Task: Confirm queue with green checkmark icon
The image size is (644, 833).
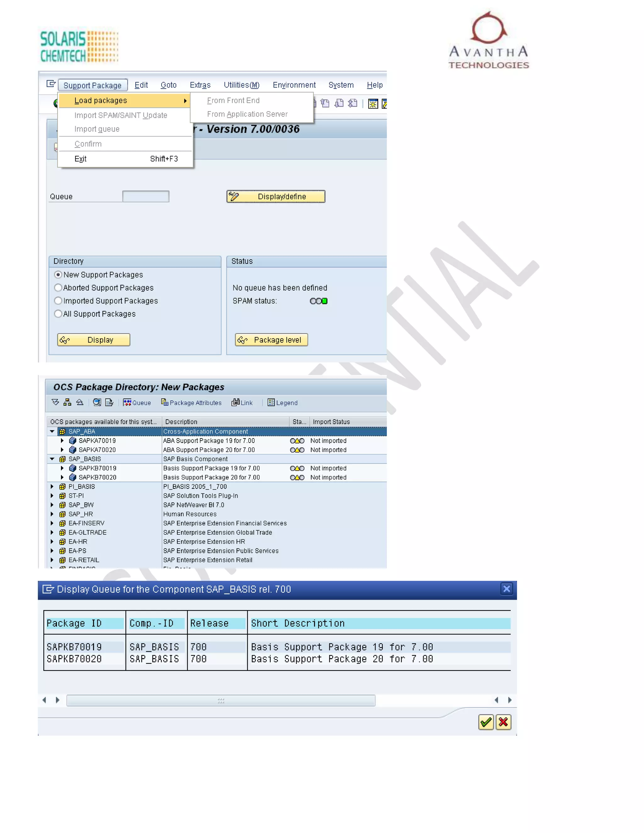Action: coord(486,722)
